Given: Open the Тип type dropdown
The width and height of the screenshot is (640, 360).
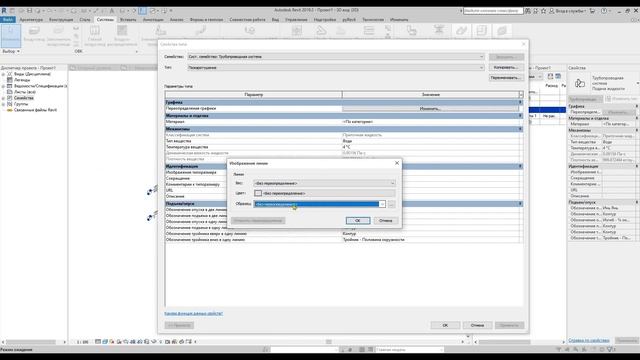Looking at the screenshot, I should (336, 67).
